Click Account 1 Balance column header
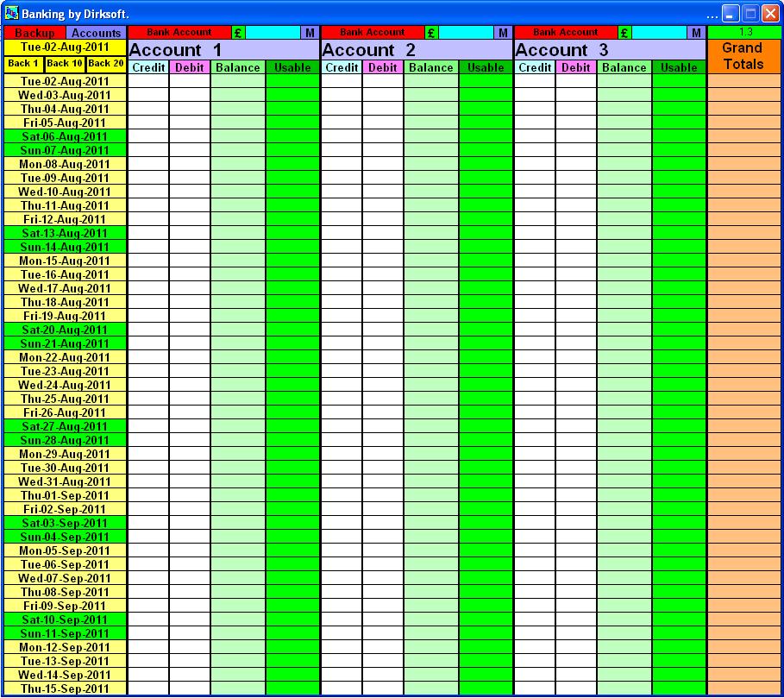The image size is (784, 698). (x=237, y=67)
